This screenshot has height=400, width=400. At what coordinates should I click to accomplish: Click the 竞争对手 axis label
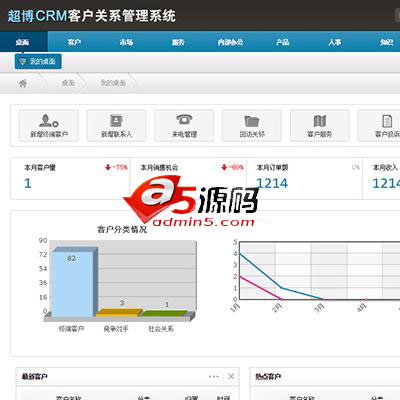(x=116, y=329)
